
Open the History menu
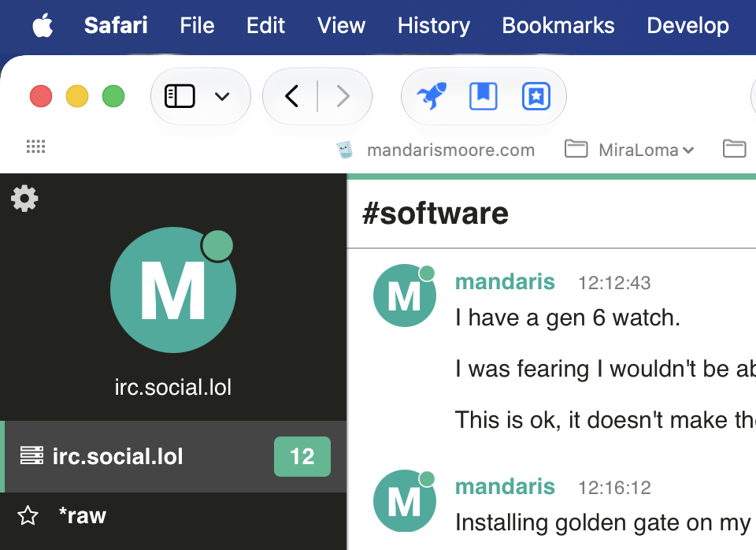(x=433, y=25)
